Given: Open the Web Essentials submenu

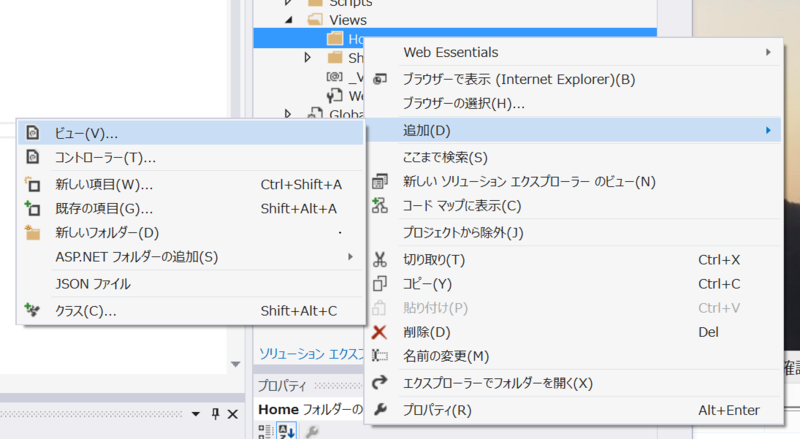Looking at the screenshot, I should pyautogui.click(x=574, y=52).
